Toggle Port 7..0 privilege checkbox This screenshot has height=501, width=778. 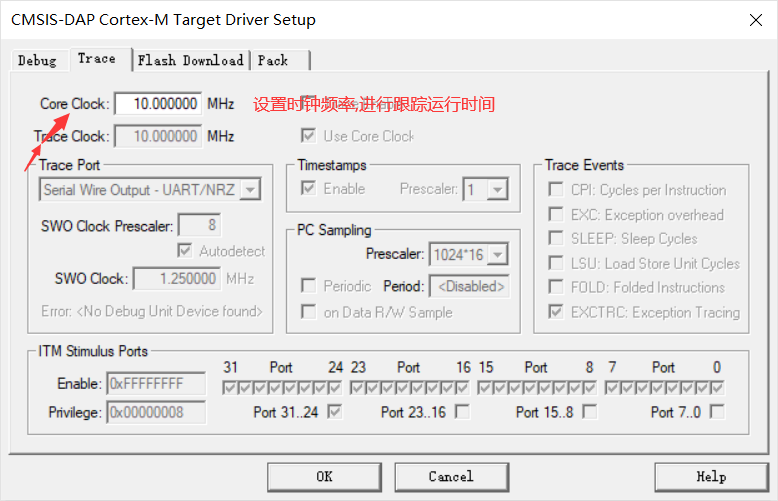point(717,412)
